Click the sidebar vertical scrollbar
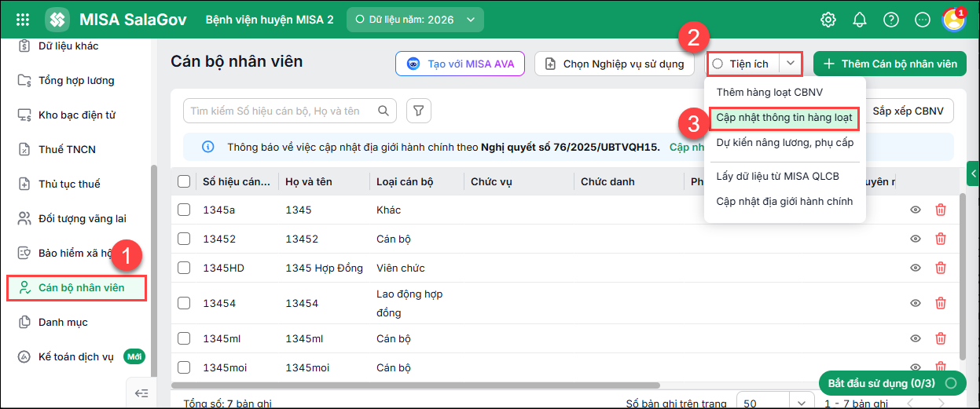 tap(154, 271)
